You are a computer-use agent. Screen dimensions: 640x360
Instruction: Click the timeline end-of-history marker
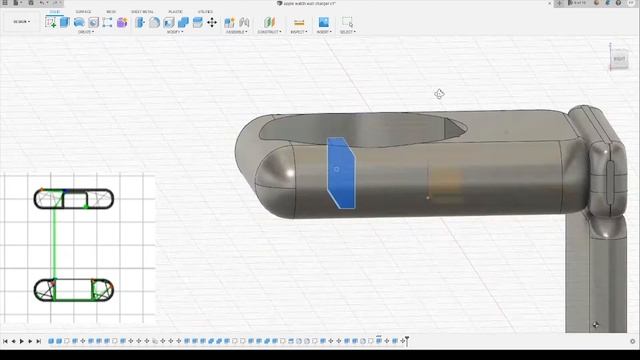point(407,341)
